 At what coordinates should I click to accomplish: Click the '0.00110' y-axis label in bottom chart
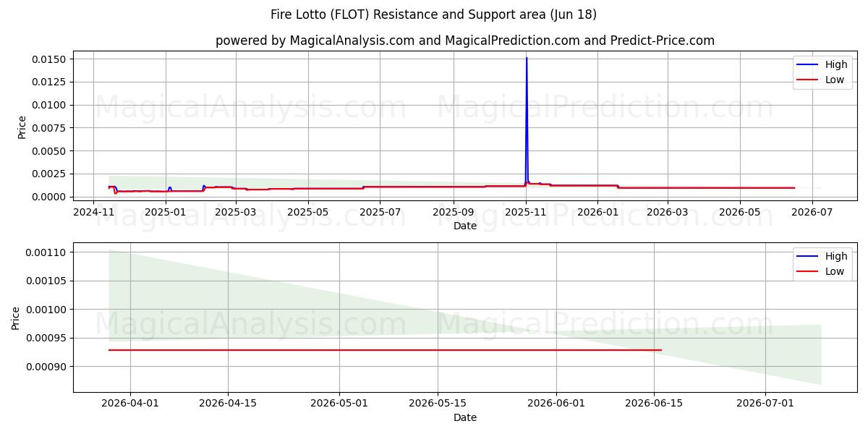(x=47, y=252)
